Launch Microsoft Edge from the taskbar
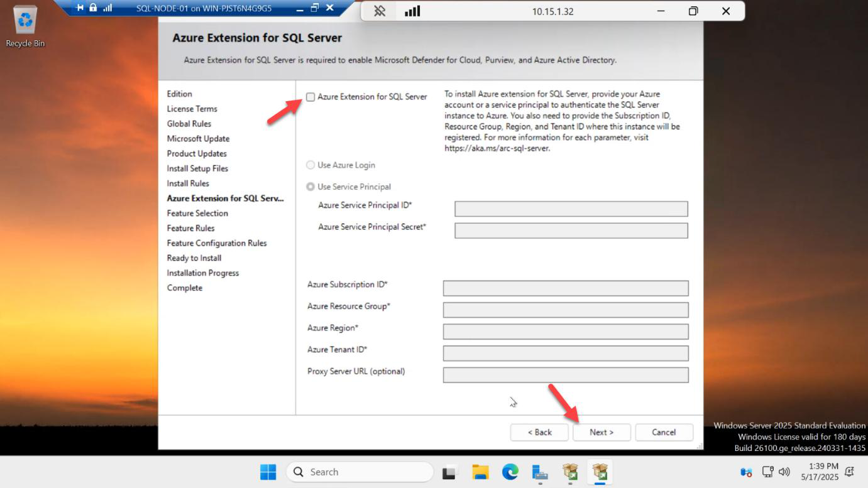 [510, 472]
